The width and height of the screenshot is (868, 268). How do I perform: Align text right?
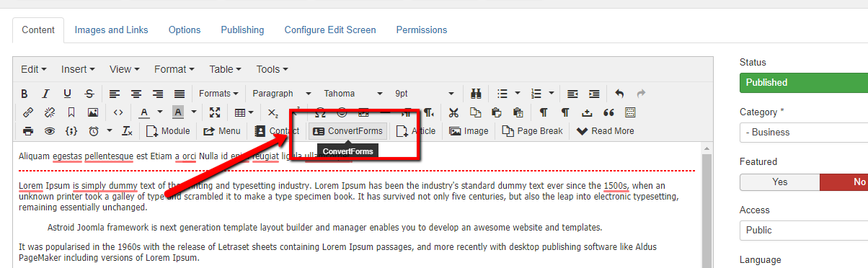(158, 94)
